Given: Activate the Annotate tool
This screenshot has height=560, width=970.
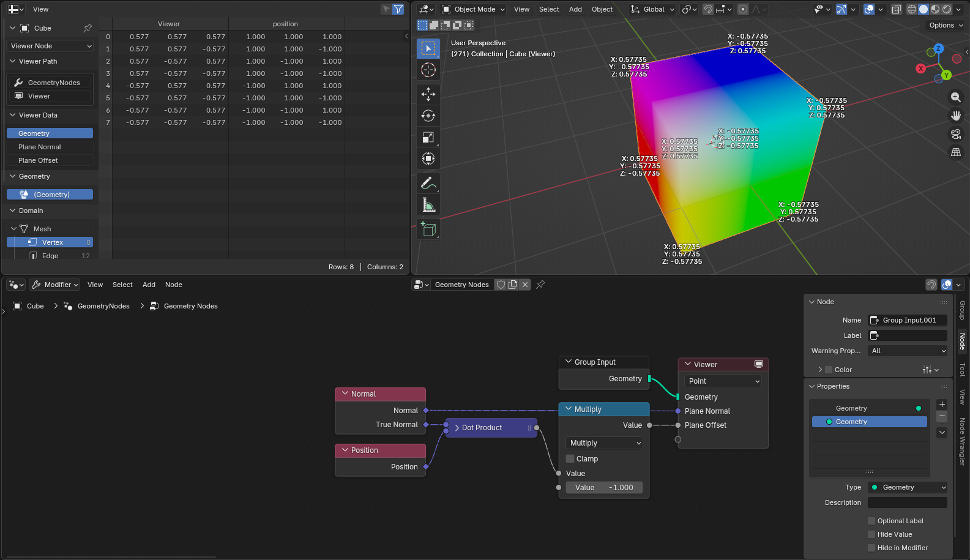Looking at the screenshot, I should pyautogui.click(x=428, y=183).
